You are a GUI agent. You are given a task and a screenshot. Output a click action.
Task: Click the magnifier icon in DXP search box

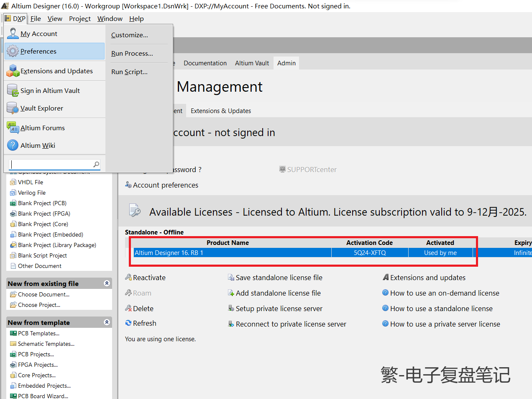96,165
